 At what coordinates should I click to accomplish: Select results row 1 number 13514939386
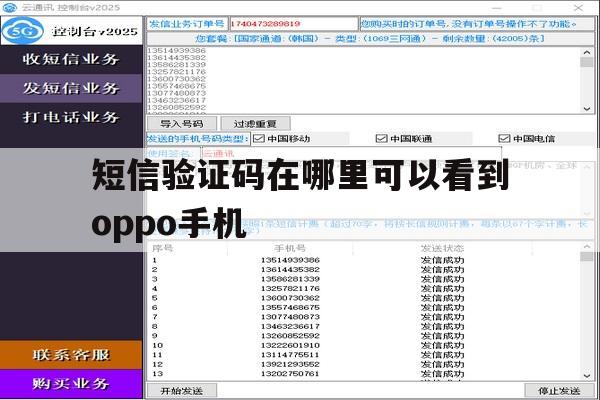(x=290, y=260)
